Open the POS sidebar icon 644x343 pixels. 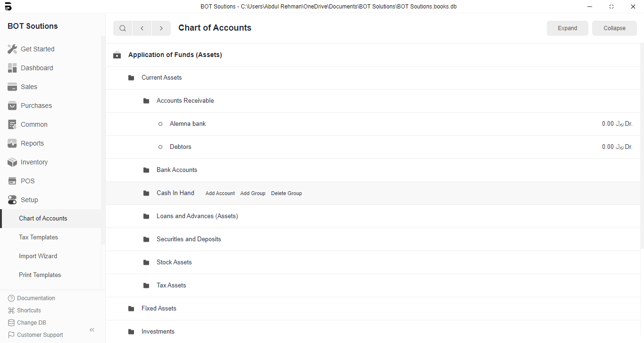click(12, 181)
